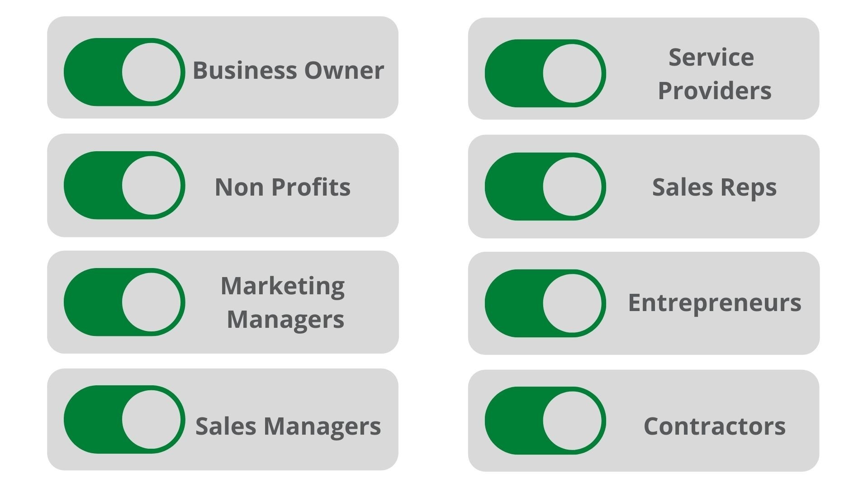Select the Sales Managers text label
Image resolution: width=868 pixels, height=489 pixels.
pyautogui.click(x=288, y=426)
